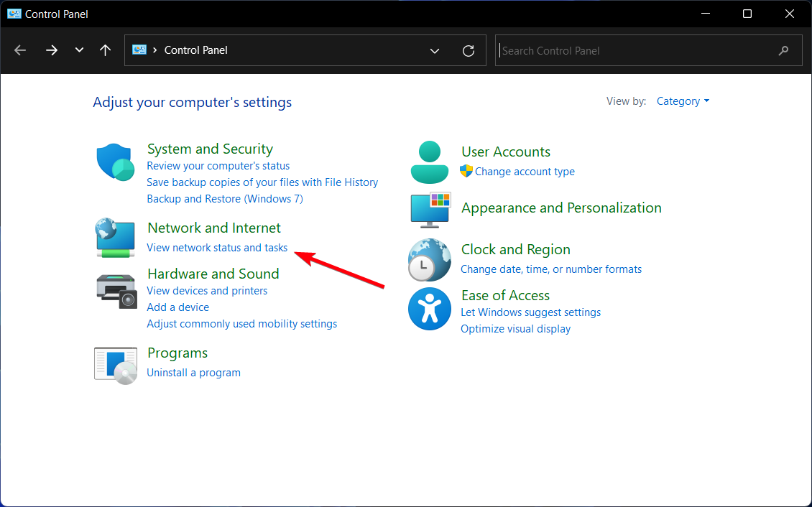Open the Programs category
Screen dimensions: 812x507
click(177, 353)
